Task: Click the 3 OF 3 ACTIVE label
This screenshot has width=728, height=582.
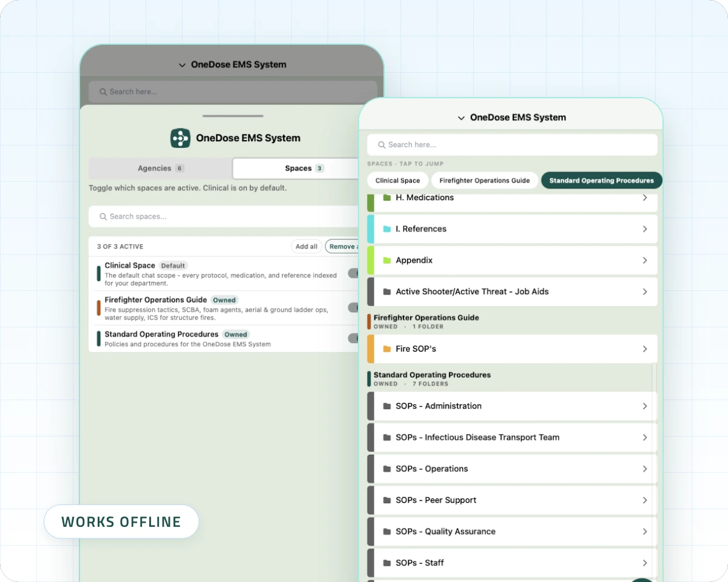Action: click(x=120, y=247)
